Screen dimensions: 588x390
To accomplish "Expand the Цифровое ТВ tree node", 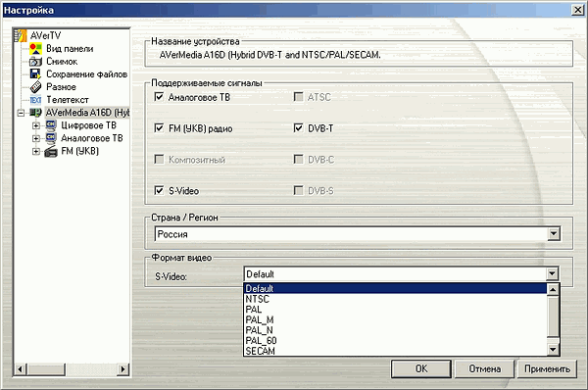I will [x=36, y=125].
